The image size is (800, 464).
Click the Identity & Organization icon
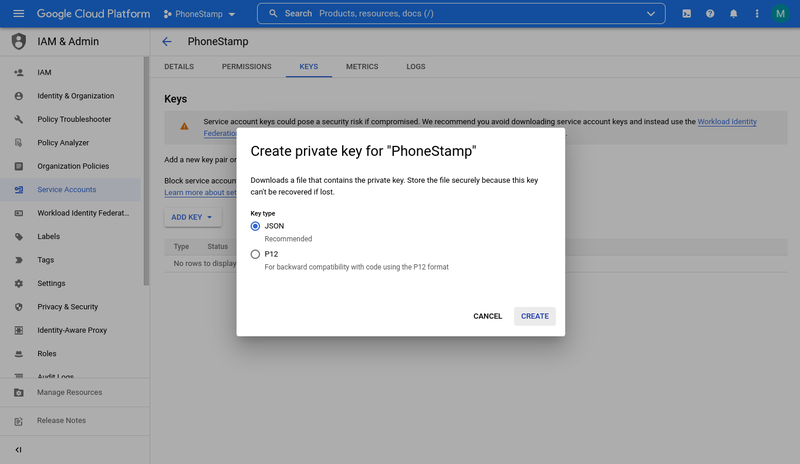[x=19, y=96]
